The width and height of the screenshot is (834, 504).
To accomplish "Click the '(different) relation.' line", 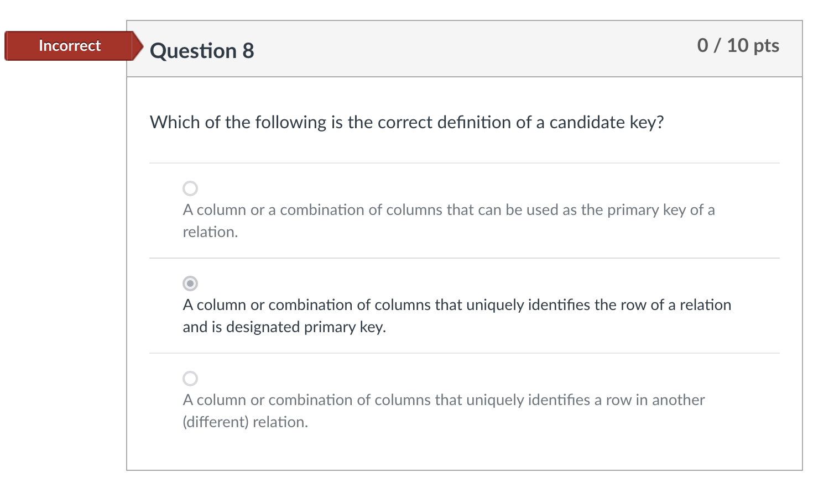I will (x=245, y=422).
